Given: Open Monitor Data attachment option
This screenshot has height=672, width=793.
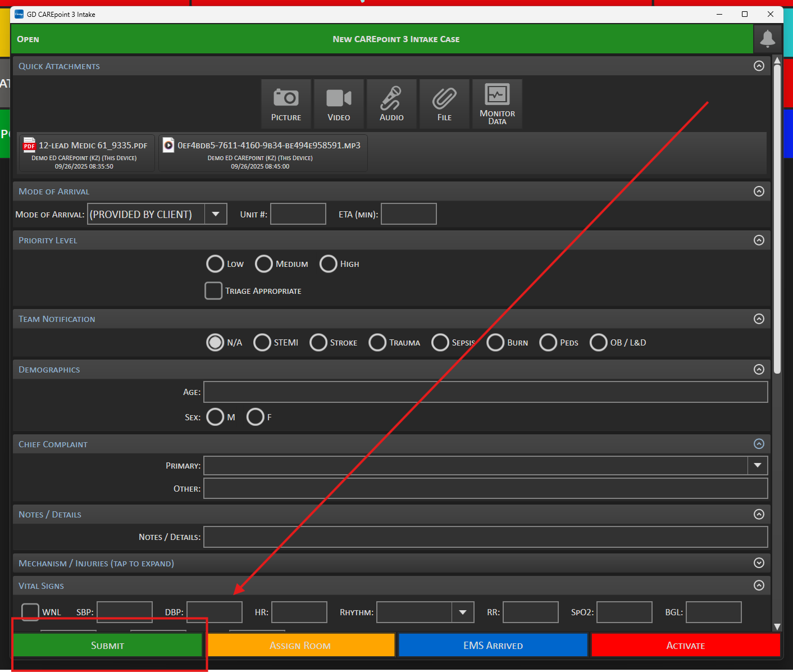Looking at the screenshot, I should pyautogui.click(x=497, y=104).
